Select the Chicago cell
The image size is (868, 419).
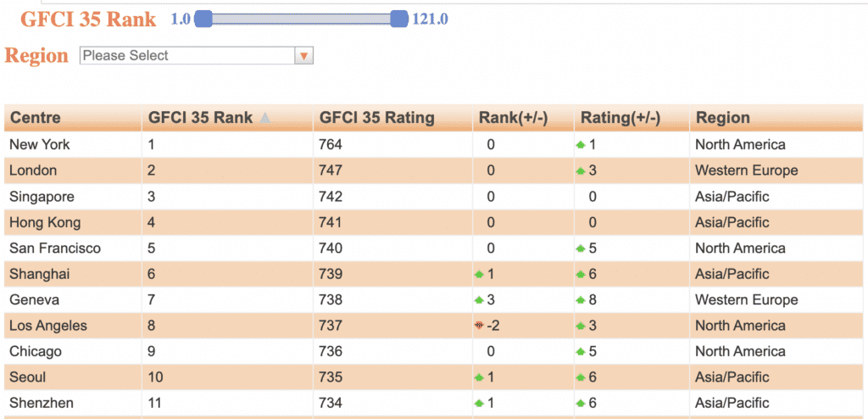point(73,351)
